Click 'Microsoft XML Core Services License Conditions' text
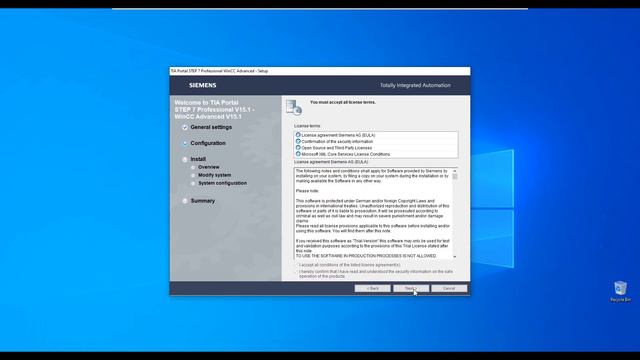Screen dimensions: 640x360 pyautogui.click(x=346, y=154)
